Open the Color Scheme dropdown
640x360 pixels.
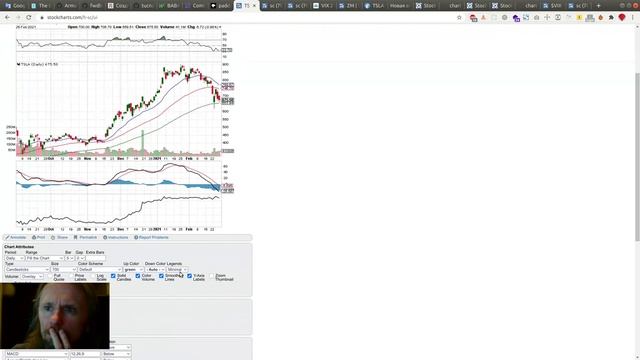[x=100, y=269]
